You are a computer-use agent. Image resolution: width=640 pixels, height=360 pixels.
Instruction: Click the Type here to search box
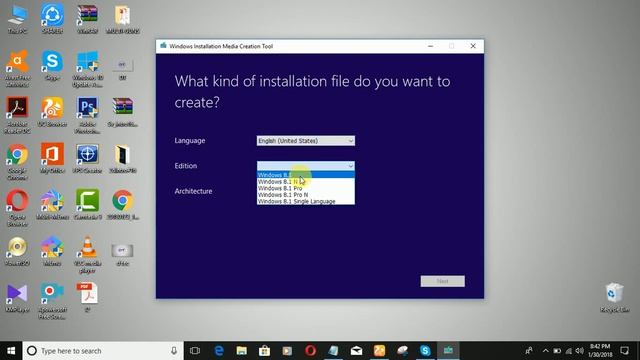pos(103,351)
